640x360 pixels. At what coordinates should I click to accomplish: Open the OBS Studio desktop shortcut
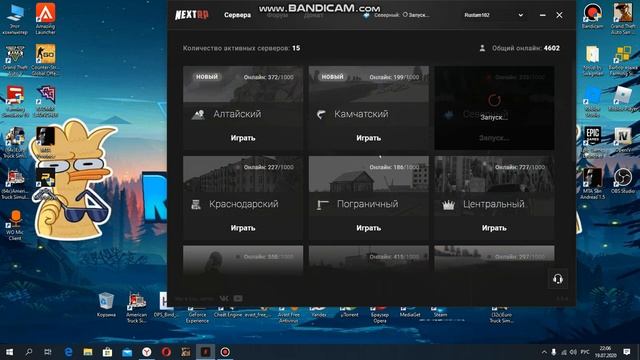(x=623, y=180)
